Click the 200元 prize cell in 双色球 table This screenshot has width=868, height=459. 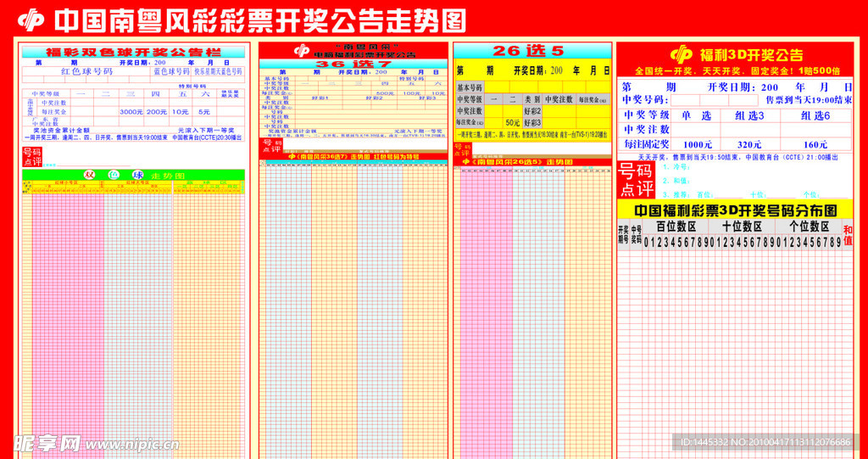(157, 112)
